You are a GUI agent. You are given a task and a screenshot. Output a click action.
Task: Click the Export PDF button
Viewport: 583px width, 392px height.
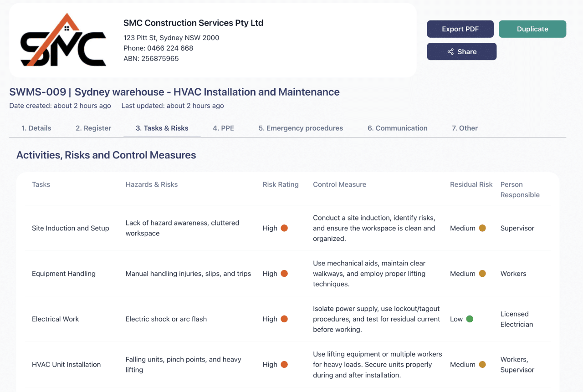[x=460, y=29]
